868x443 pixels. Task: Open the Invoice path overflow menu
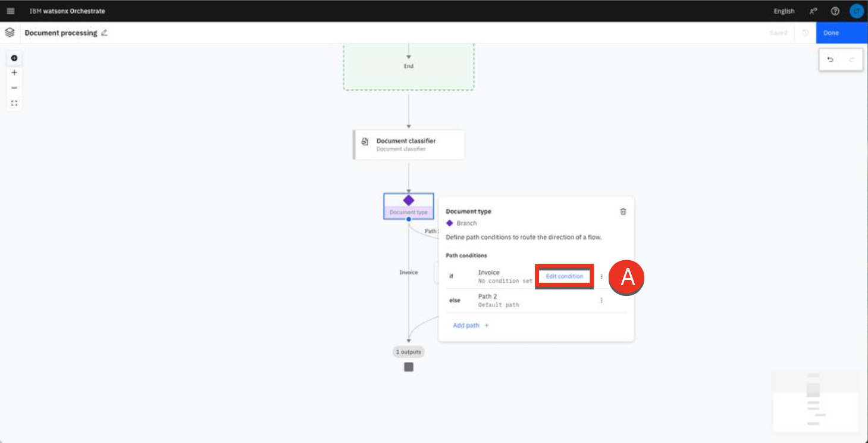tap(601, 276)
